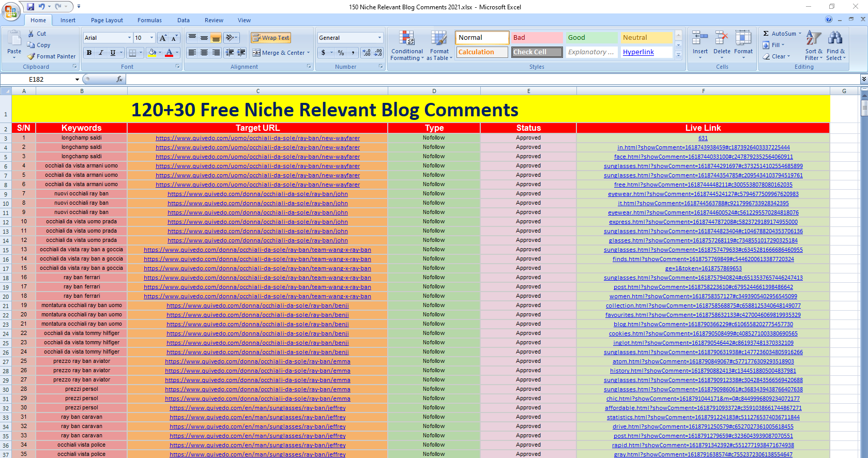
Task: Click the Percent Style icon
Action: [341, 53]
